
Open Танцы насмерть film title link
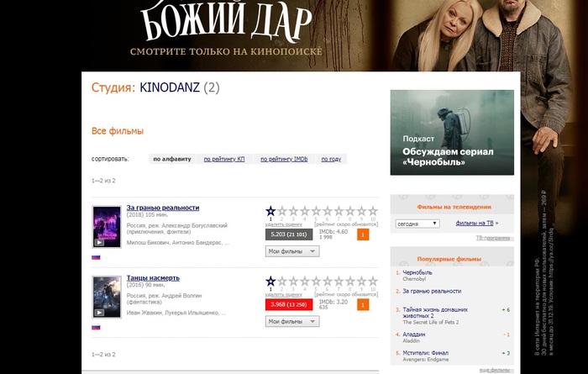pyautogui.click(x=153, y=278)
